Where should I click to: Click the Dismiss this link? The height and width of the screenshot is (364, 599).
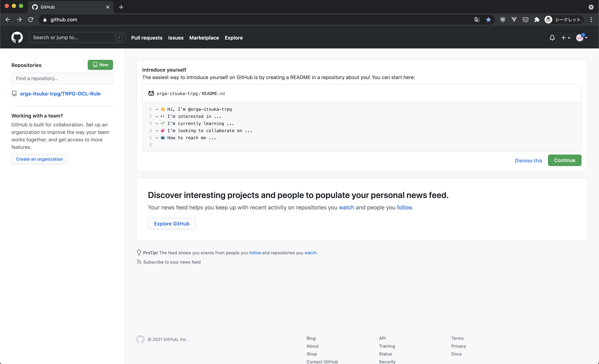(528, 160)
